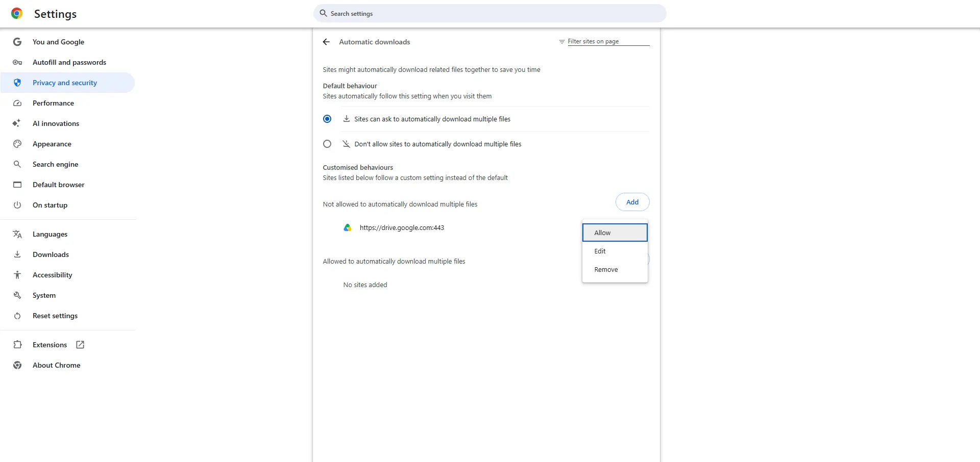Click the Add button for not allowed sites
The width and height of the screenshot is (980, 462).
click(632, 202)
